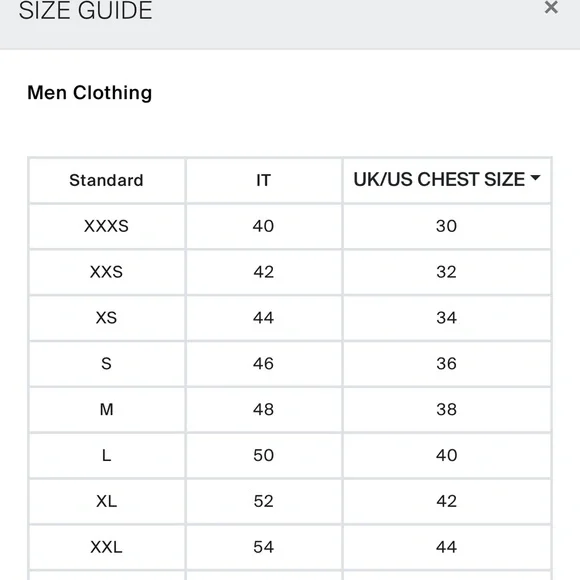Click chest size 30 cell
This screenshot has width=580, height=580.
[x=447, y=226]
